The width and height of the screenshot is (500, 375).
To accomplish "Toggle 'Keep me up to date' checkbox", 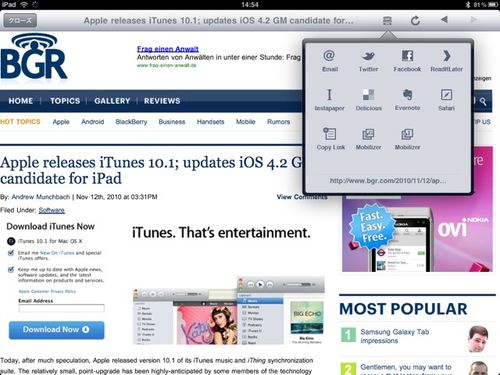I will tap(11, 269).
